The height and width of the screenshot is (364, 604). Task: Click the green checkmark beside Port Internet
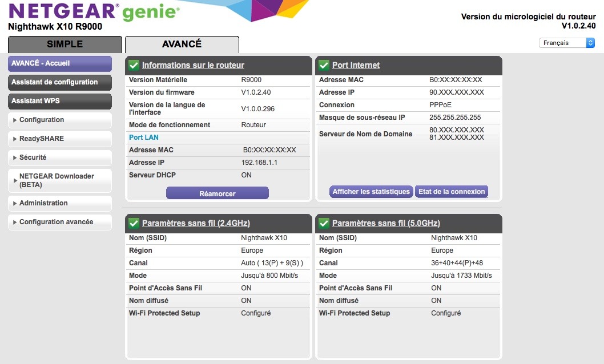324,65
